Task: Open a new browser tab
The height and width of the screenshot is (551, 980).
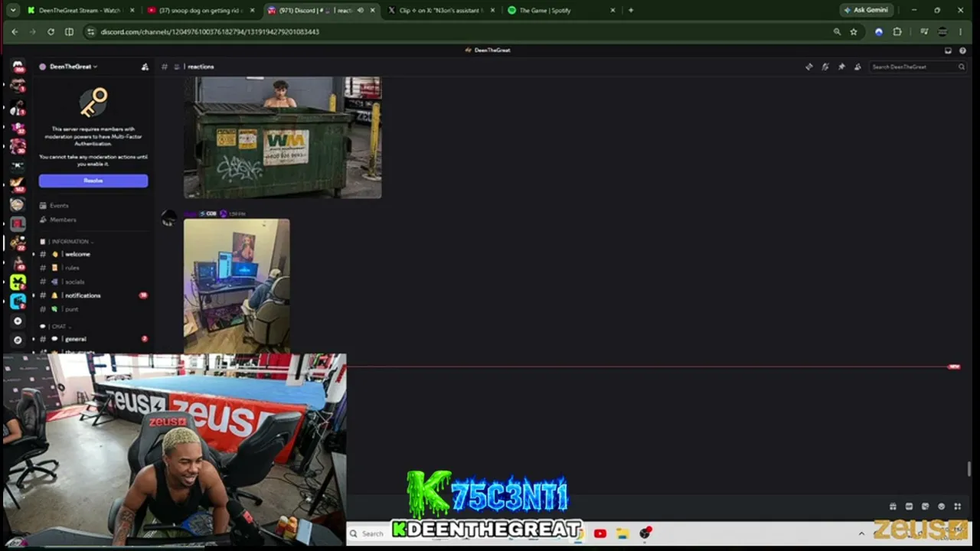Action: (631, 10)
